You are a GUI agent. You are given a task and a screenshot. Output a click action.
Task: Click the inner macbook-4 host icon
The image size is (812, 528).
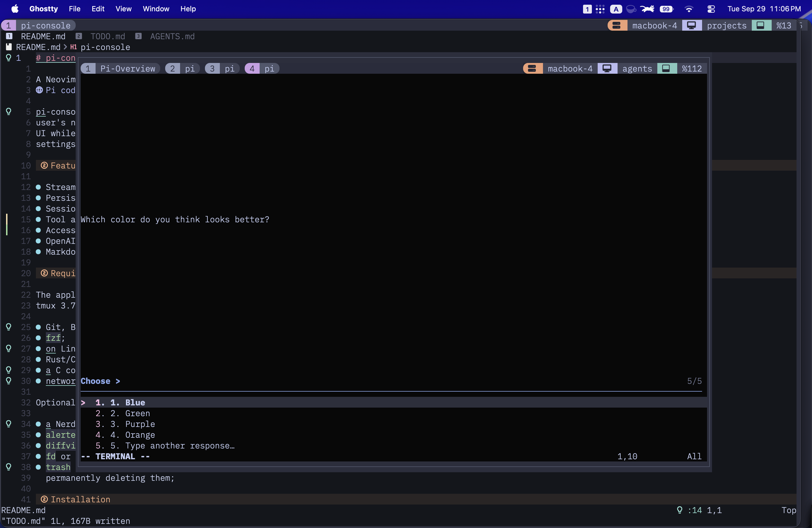[532, 68]
